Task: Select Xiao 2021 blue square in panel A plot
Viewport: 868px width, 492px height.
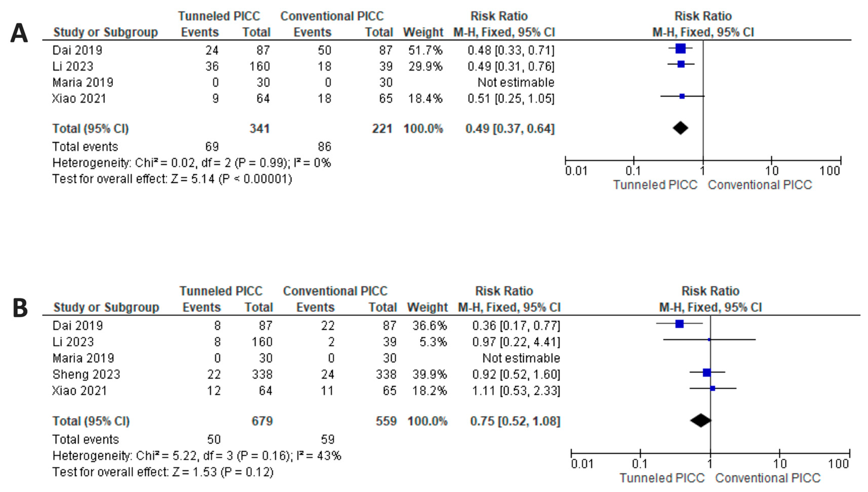Action: pos(682,96)
